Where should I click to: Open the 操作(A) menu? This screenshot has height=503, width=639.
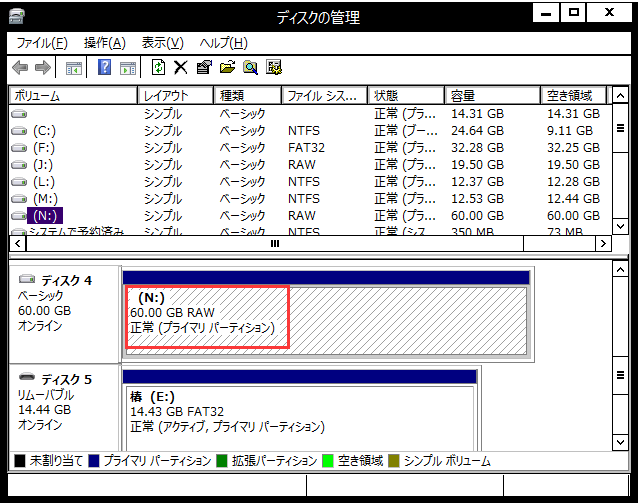click(x=105, y=43)
